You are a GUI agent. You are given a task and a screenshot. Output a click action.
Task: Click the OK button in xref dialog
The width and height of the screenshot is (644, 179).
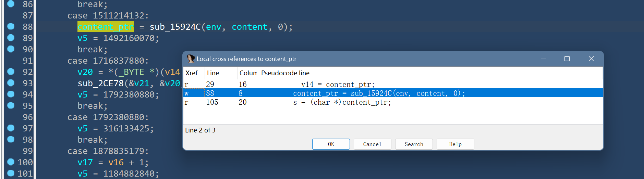[331, 144]
